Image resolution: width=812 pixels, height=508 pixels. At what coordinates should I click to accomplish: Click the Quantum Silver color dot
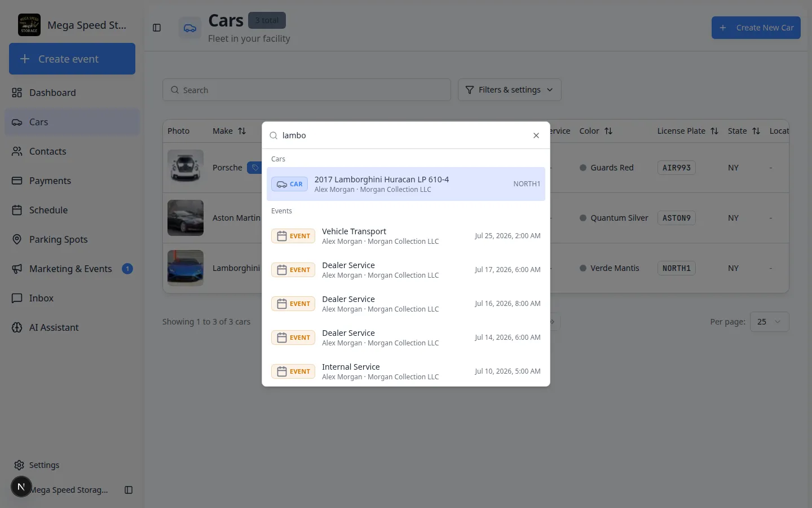tap(583, 218)
